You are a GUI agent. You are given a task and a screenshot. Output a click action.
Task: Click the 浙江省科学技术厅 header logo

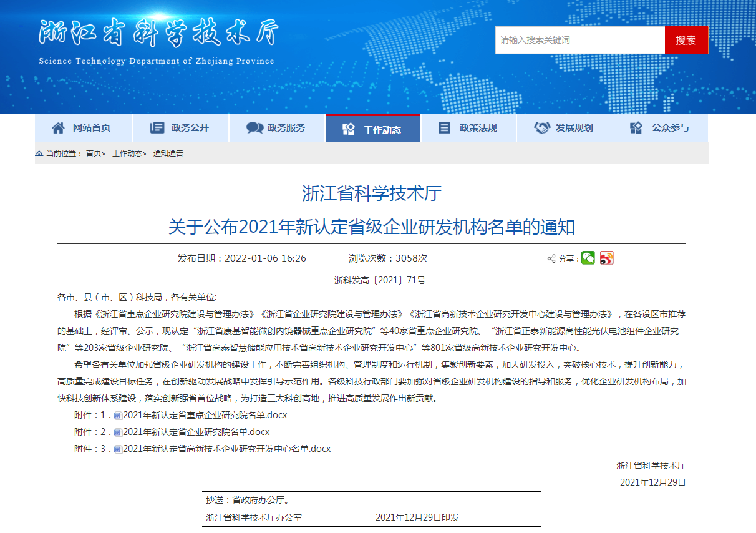tap(158, 33)
